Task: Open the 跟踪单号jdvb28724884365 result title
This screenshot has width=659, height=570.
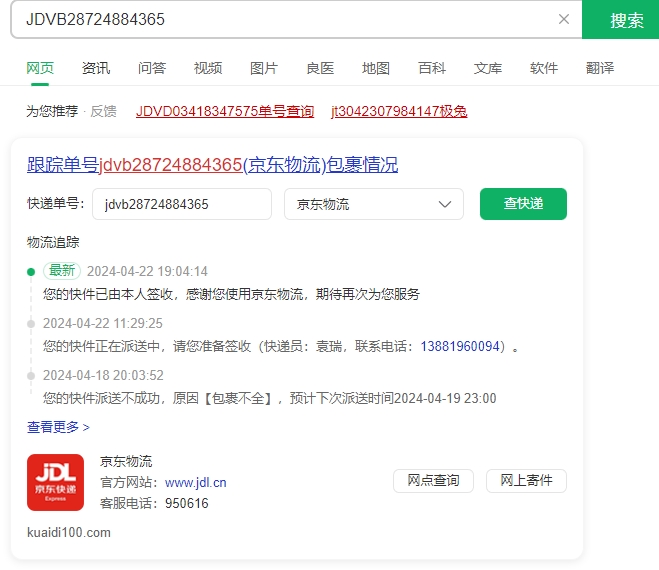Action: tap(212, 165)
